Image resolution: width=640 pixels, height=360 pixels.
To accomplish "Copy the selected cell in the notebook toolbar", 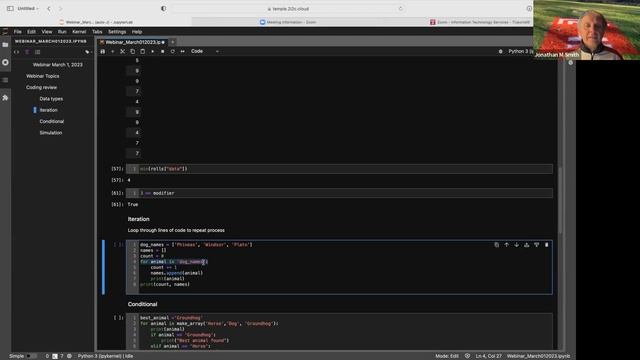I will [133, 51].
